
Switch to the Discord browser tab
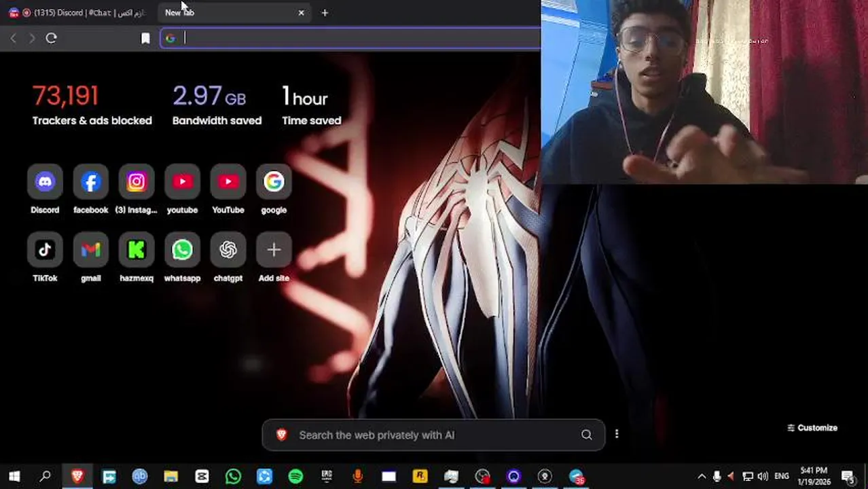pyautogui.click(x=78, y=12)
